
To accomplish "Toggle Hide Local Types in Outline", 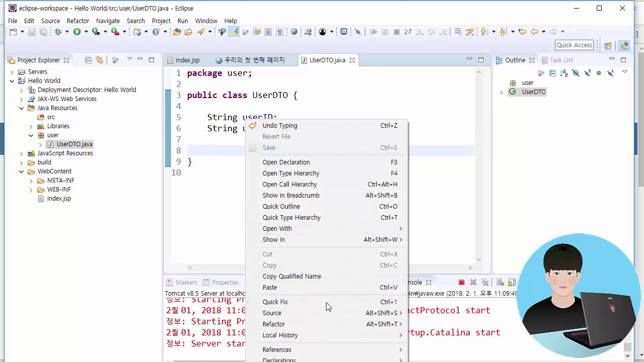I will tap(610, 73).
